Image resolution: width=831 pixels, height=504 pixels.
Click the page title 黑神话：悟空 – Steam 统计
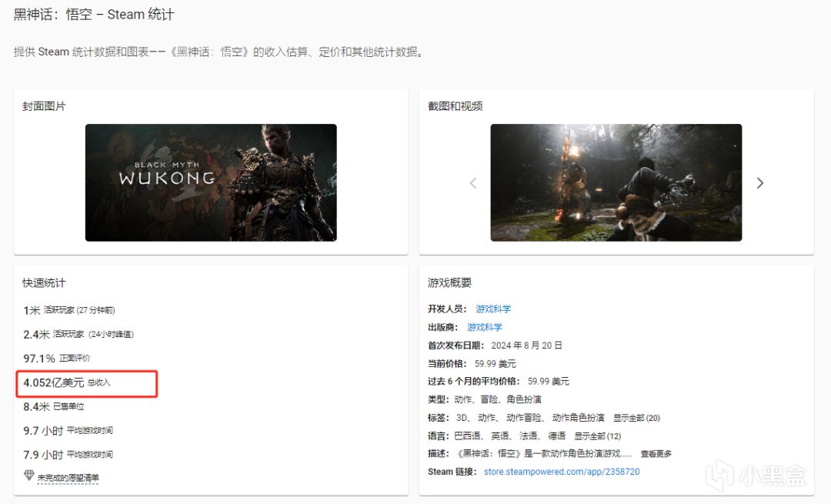tap(94, 15)
